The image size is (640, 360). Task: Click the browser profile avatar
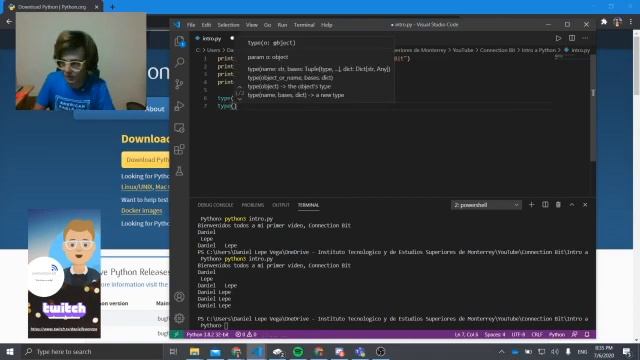(x=618, y=22)
